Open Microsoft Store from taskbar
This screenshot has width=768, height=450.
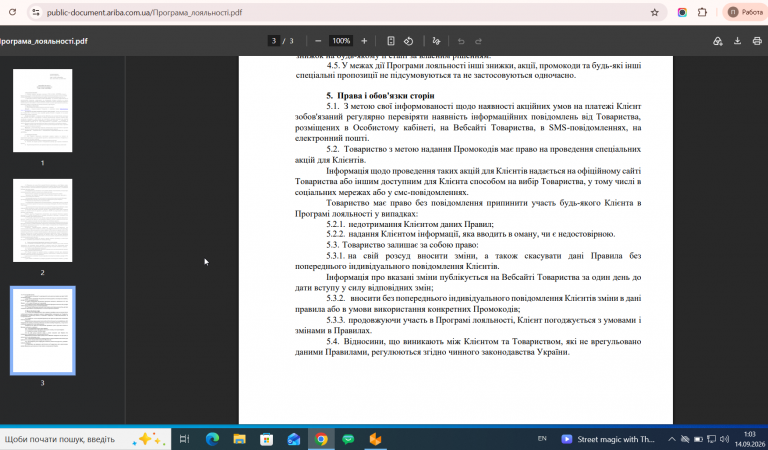point(266,439)
